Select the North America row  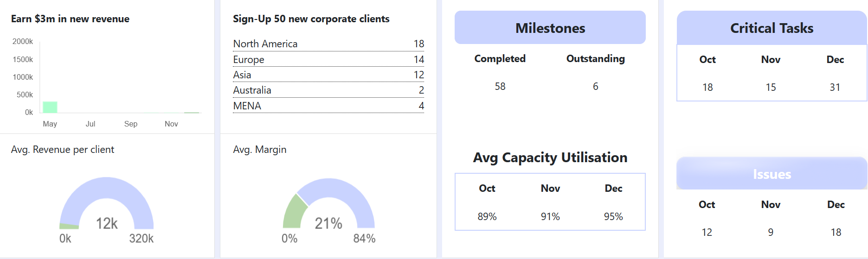(328, 44)
